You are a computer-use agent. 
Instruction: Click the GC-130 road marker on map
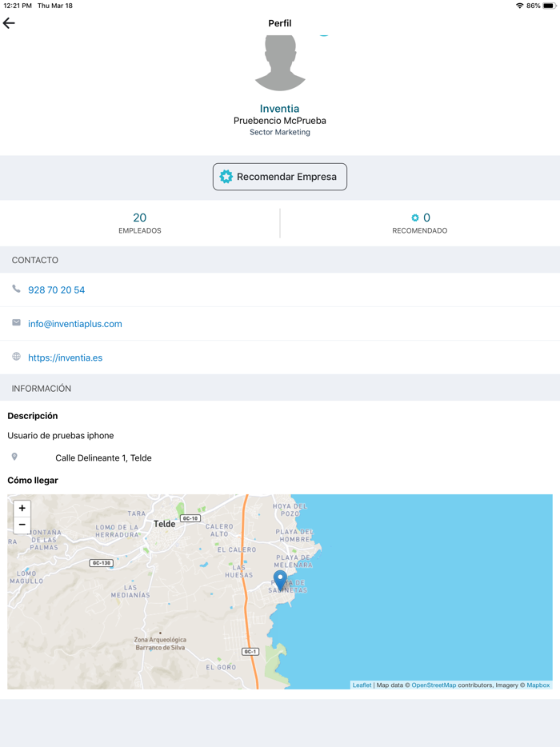[102, 563]
